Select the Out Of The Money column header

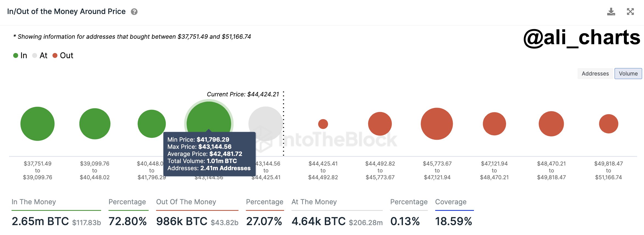[186, 202]
